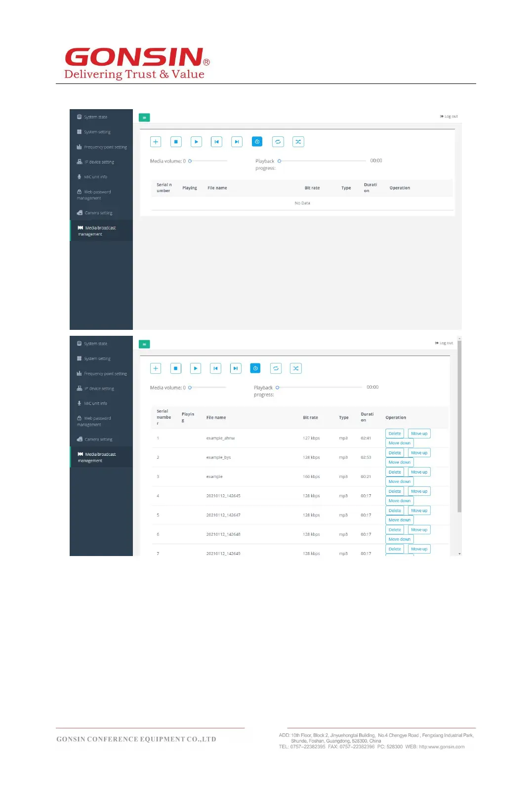Click the previous track icon in the empty-playlist screenshot
This screenshot has width=532, height=798.
tap(216, 142)
